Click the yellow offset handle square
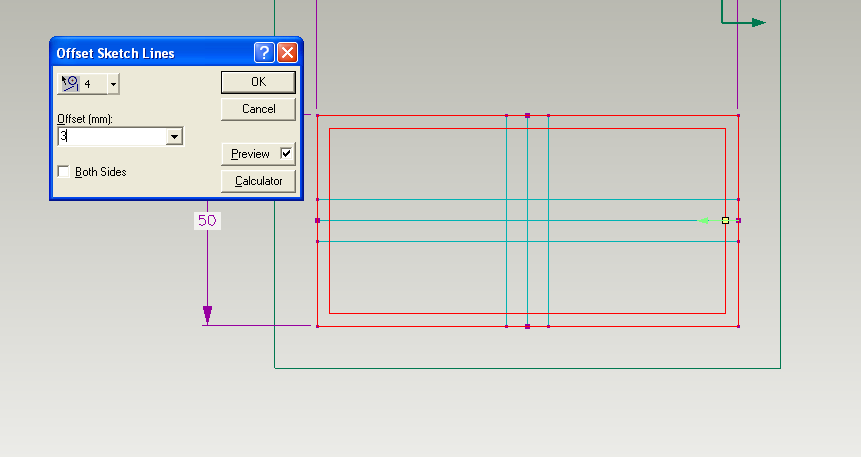 point(725,220)
